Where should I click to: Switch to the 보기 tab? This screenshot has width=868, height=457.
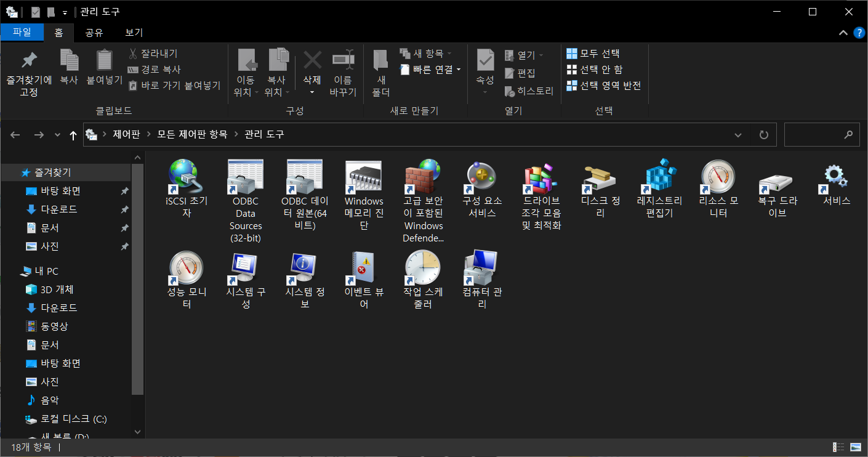point(134,33)
